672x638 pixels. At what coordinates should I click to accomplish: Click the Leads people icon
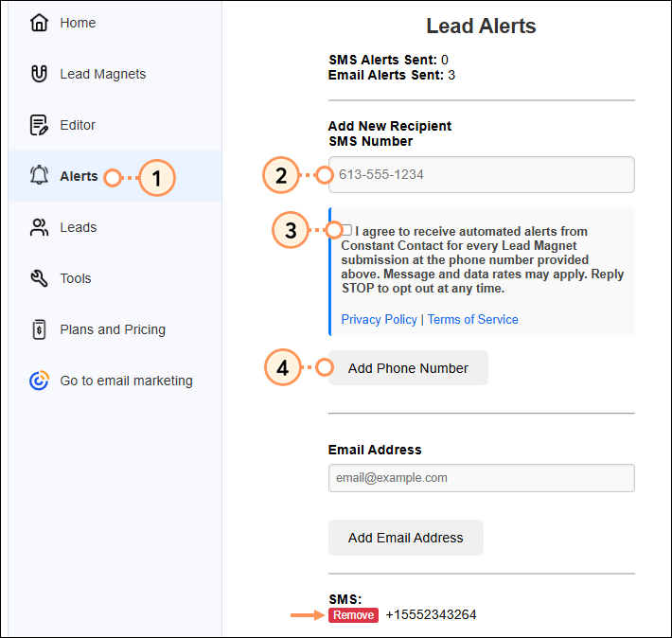click(39, 227)
